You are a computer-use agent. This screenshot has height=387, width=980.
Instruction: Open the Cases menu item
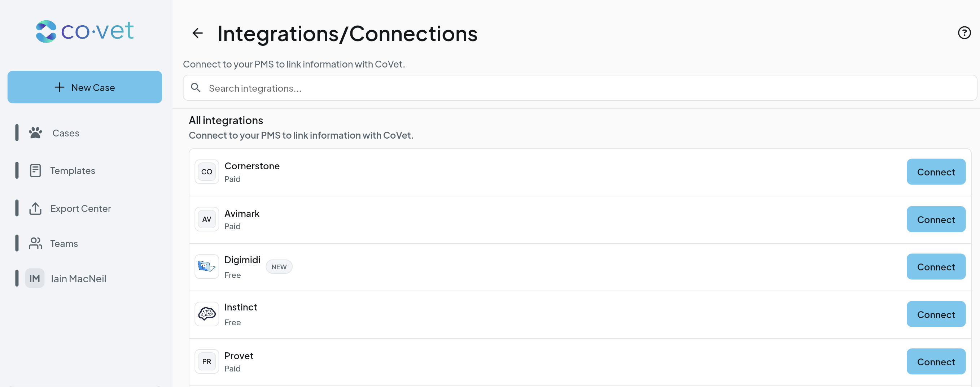click(x=85, y=133)
